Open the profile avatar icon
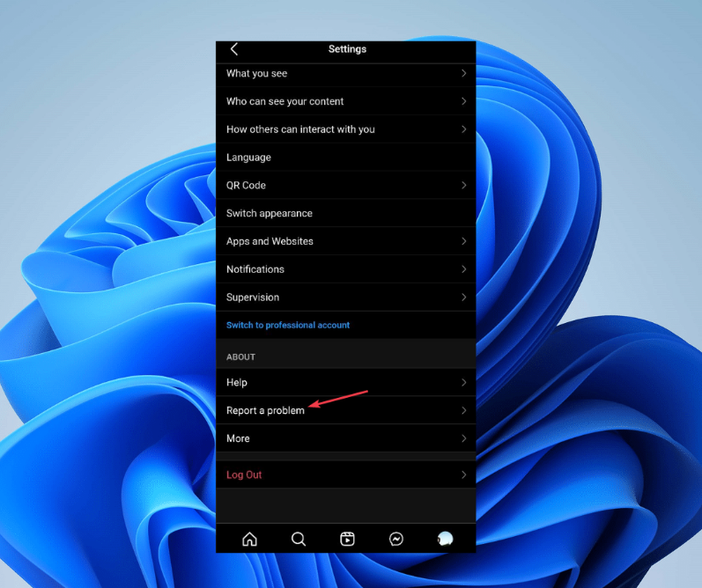Viewport: 702px width, 588px height. point(445,539)
